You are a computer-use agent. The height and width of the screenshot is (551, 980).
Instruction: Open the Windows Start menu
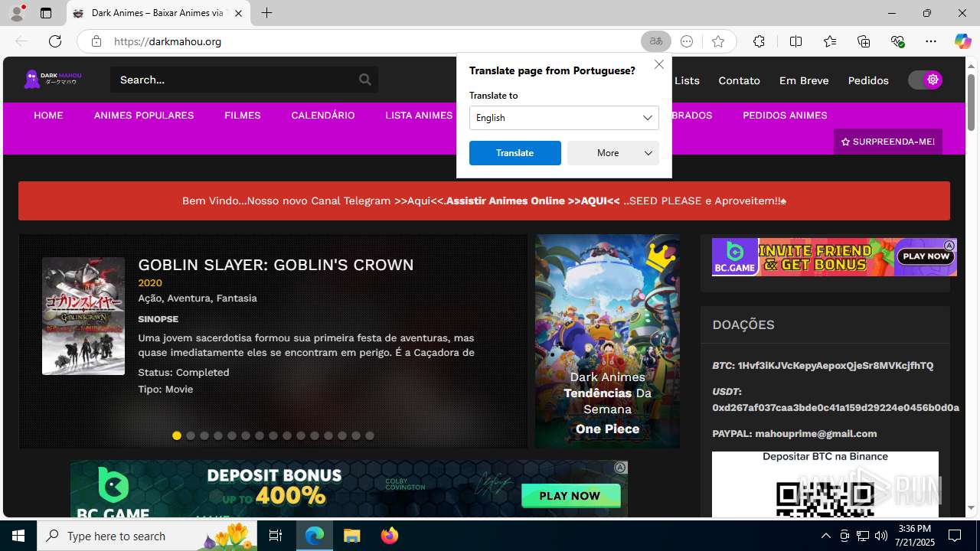tap(18, 536)
